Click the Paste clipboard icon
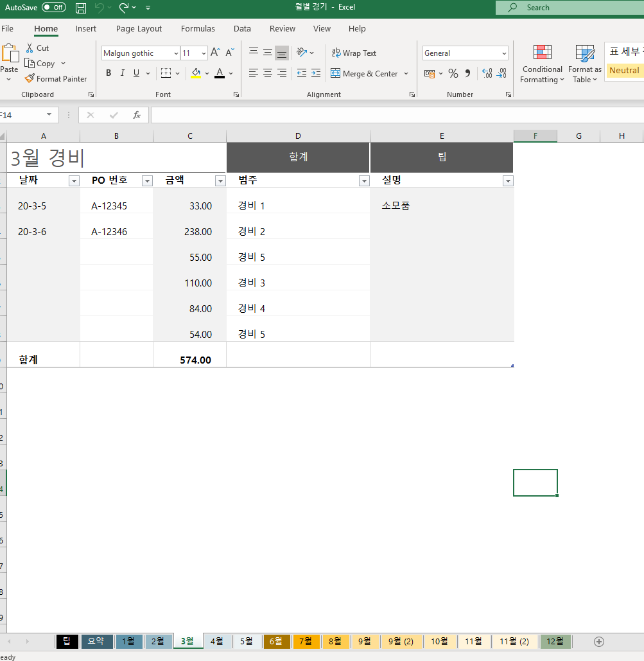Screen dimensions: 644x661 click(x=10, y=54)
